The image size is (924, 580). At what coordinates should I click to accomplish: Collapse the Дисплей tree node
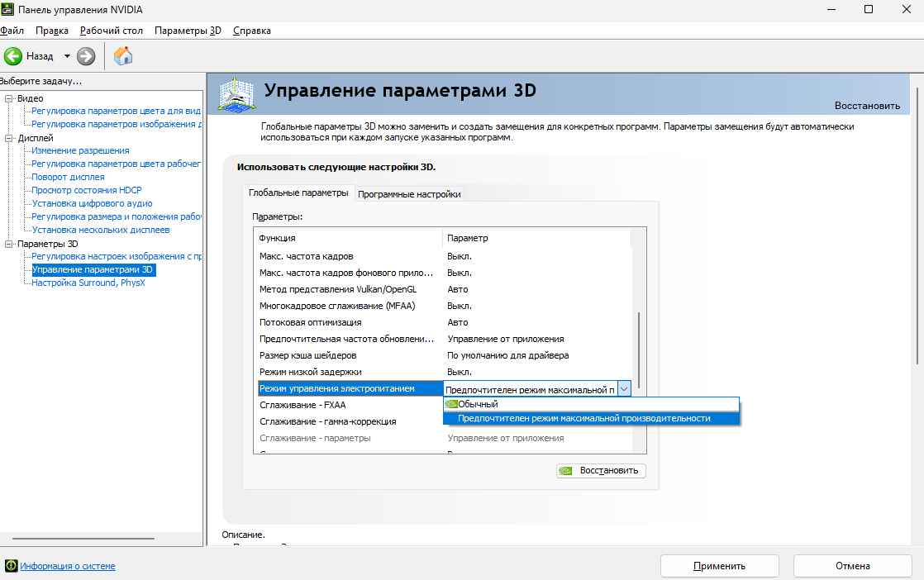click(x=9, y=138)
